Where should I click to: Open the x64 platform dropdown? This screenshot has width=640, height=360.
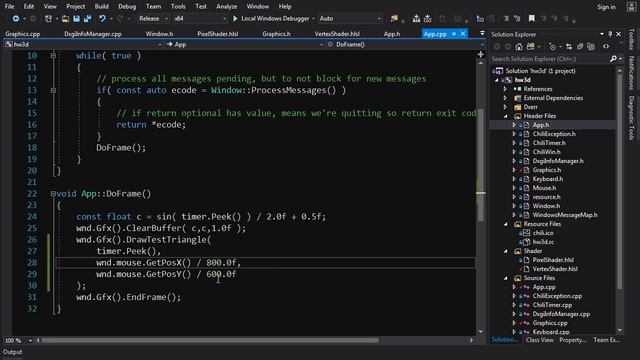coord(199,19)
